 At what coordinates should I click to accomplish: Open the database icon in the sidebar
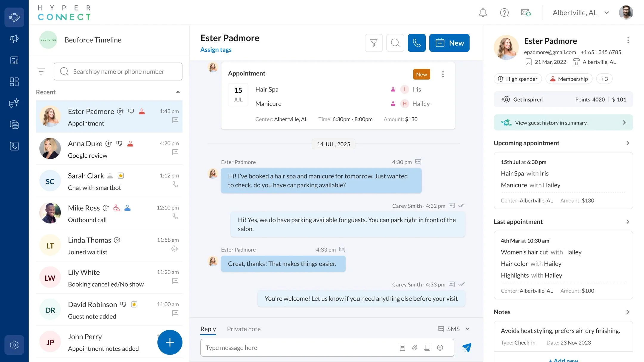[x=14, y=125]
